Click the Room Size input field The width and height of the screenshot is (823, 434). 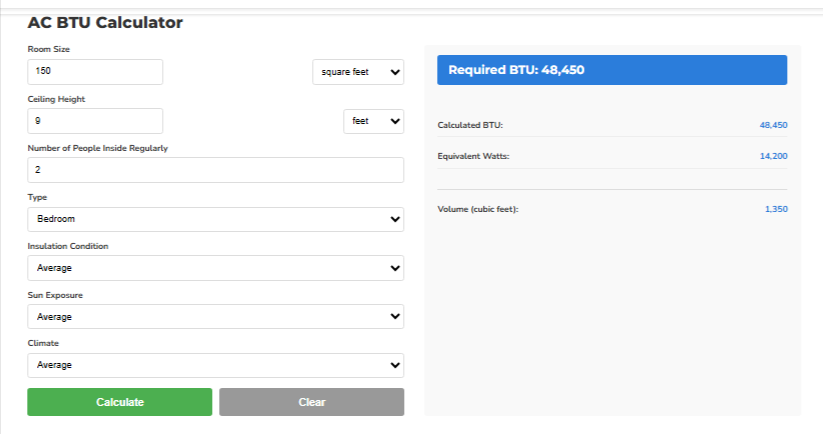95,72
